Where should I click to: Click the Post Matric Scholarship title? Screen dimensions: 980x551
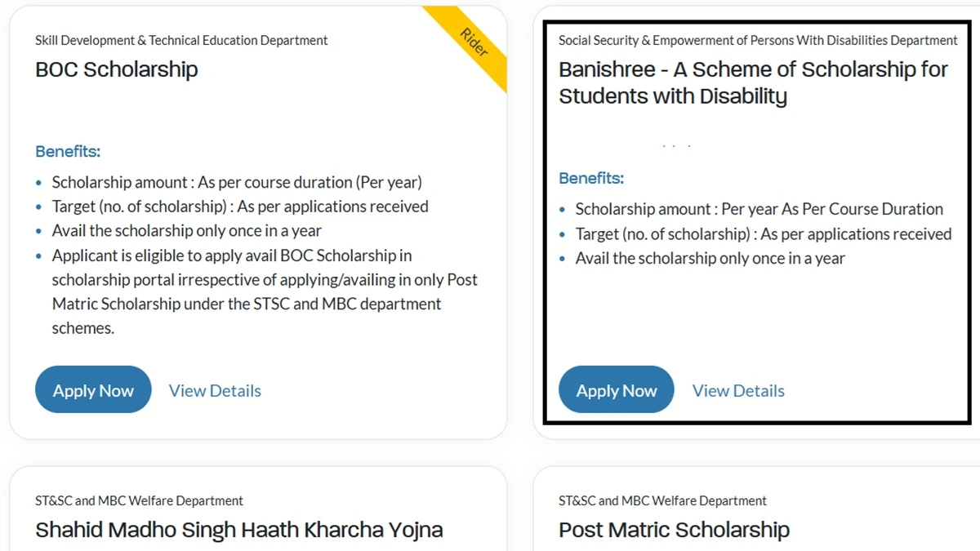[674, 530]
